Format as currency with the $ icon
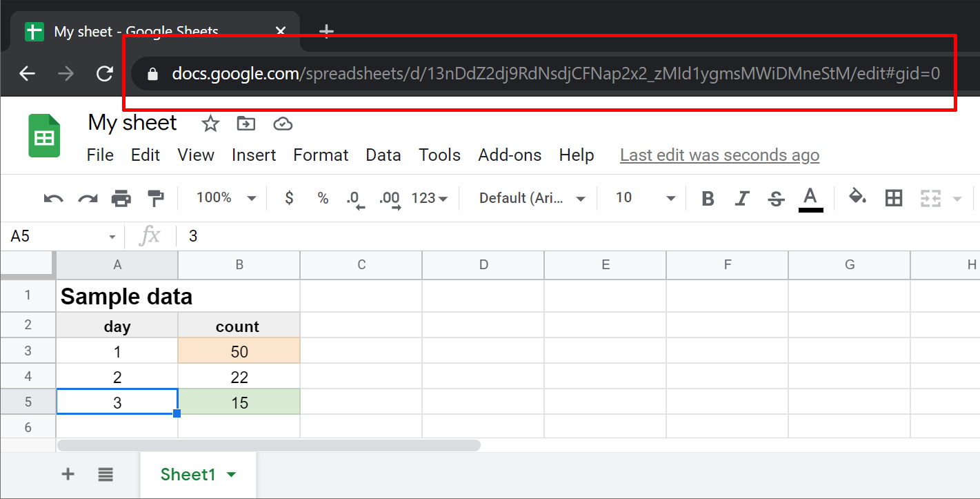This screenshot has height=499, width=980. [289, 198]
